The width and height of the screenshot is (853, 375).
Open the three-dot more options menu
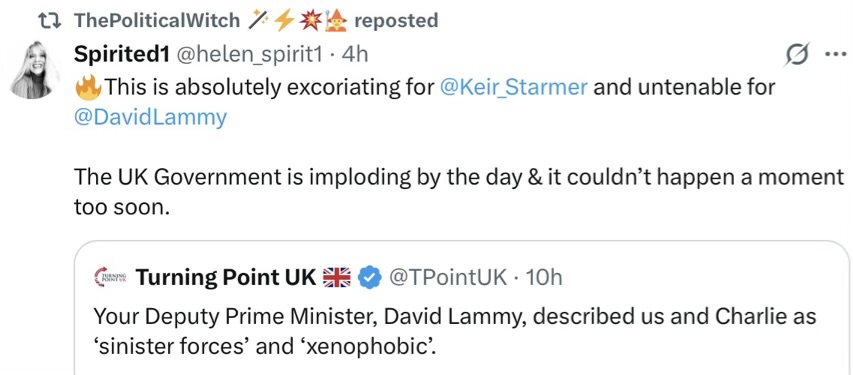point(836,54)
